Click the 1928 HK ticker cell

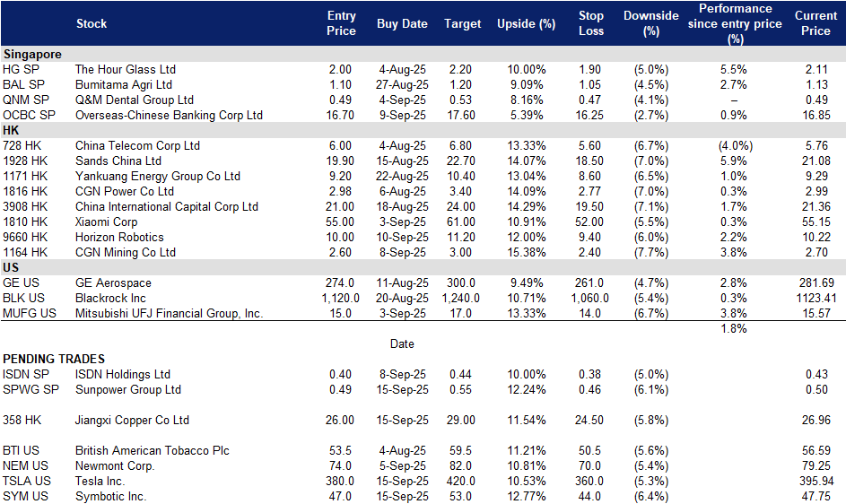point(25,161)
